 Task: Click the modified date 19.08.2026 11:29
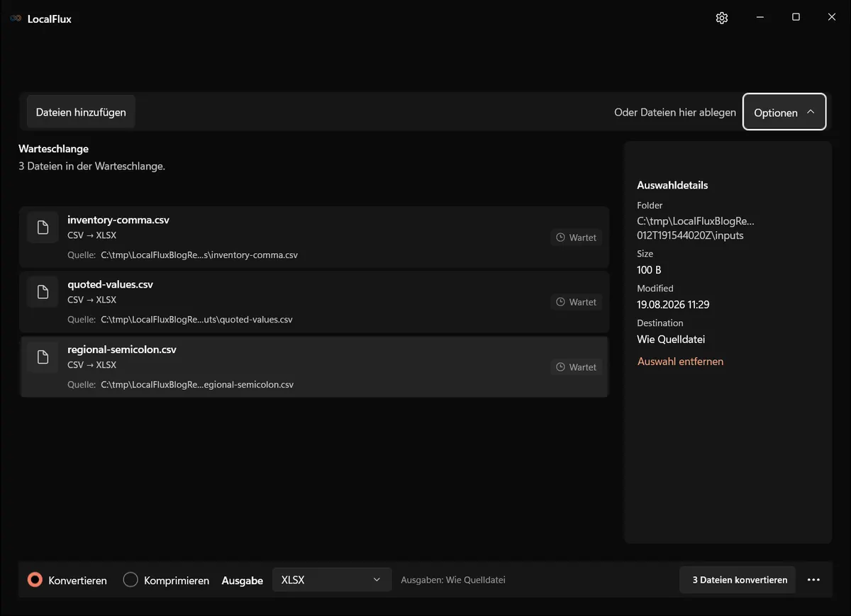coord(674,305)
